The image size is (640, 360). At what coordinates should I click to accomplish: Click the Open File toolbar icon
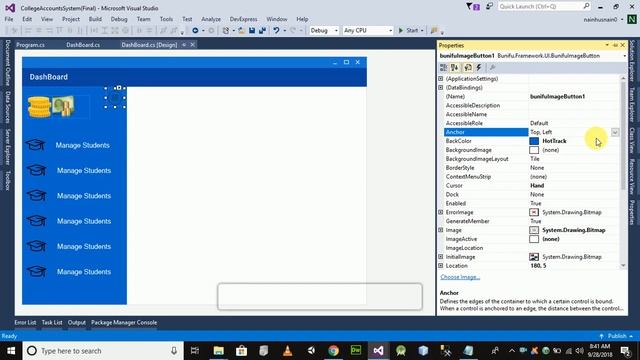241,31
